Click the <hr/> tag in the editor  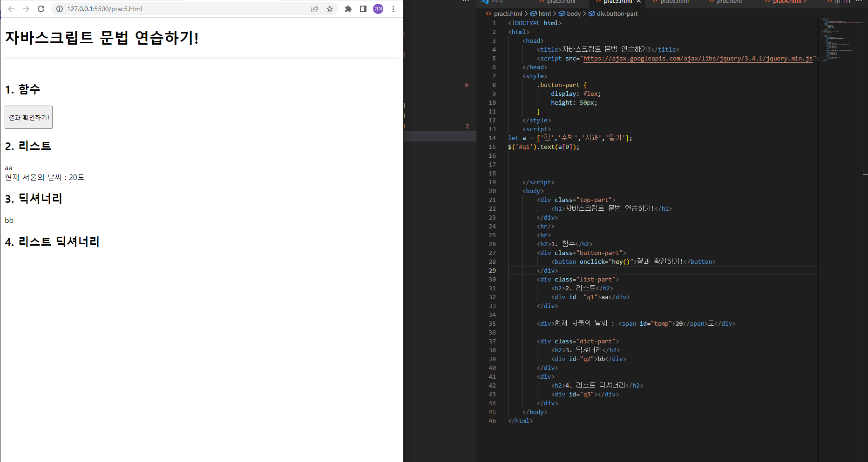click(545, 227)
